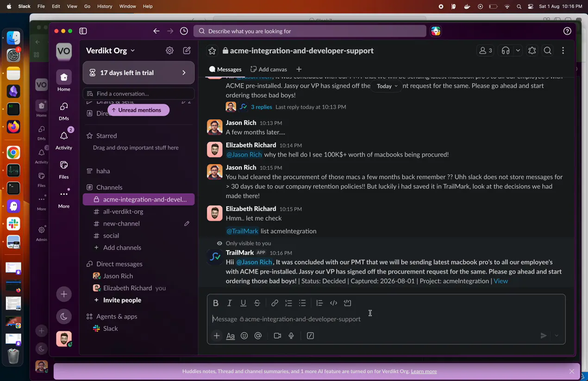Mention someone with the @ icon
588x381 pixels.
pyautogui.click(x=258, y=336)
